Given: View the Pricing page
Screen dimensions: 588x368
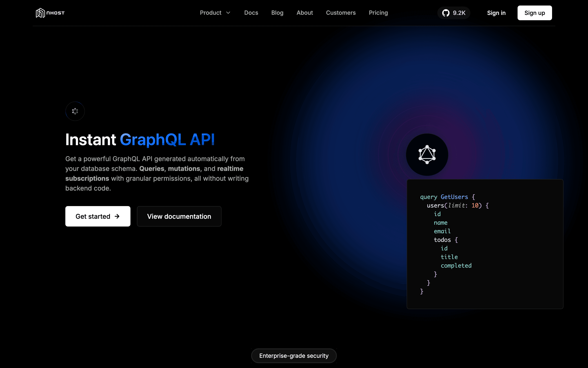Looking at the screenshot, I should tap(378, 13).
